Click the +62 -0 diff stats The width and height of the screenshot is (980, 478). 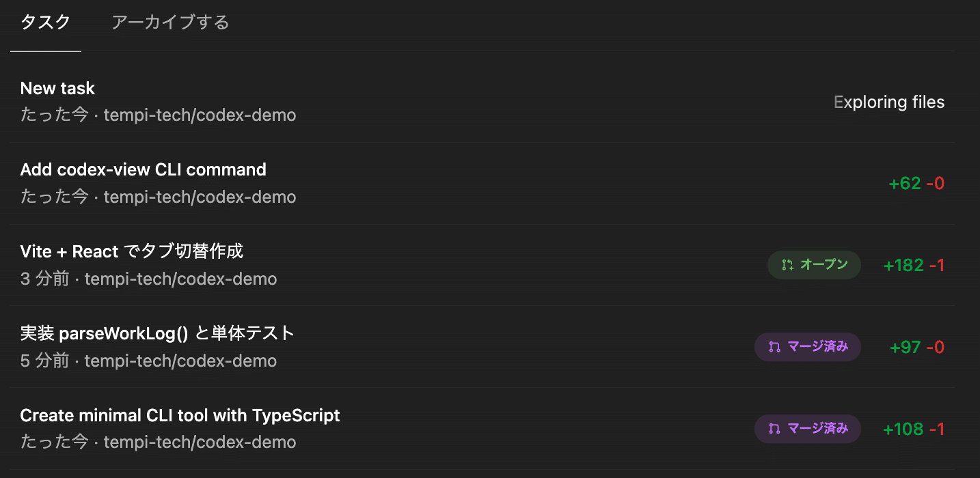click(916, 184)
